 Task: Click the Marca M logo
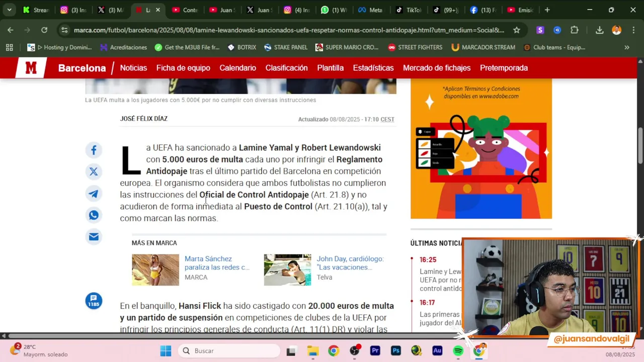[x=31, y=68]
